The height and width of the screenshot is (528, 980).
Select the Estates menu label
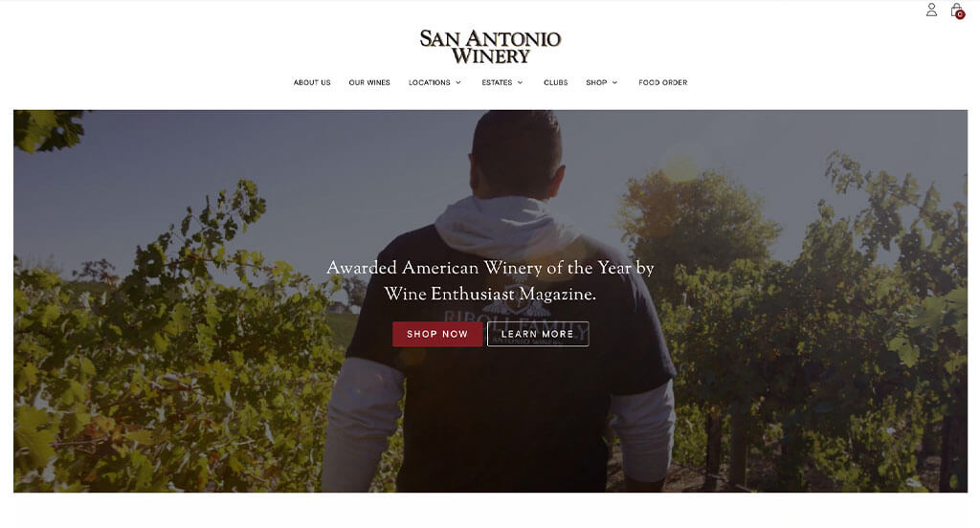point(497,82)
